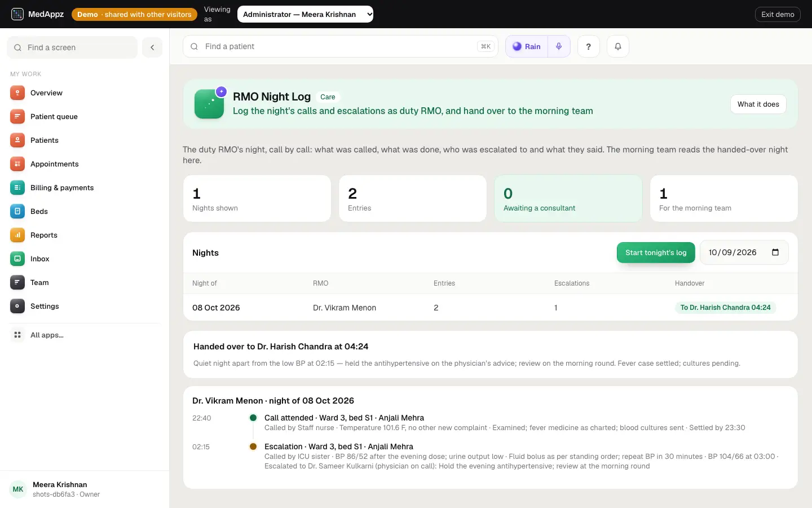
Task: Open the Reports icon in sidebar
Action: coord(17,235)
